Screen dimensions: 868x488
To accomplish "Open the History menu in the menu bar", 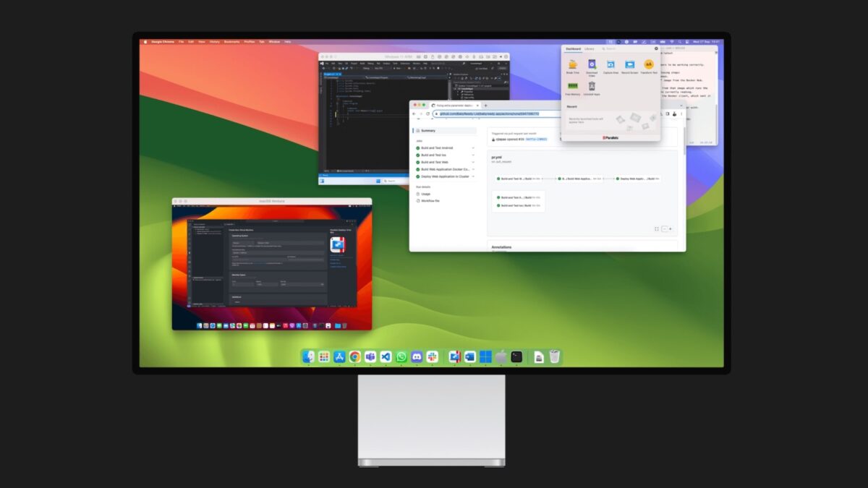I will point(215,41).
